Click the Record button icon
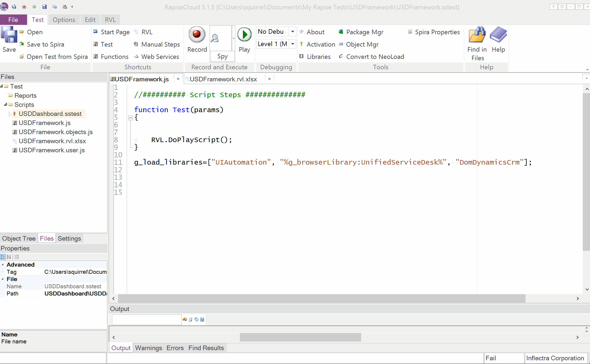Image resolution: width=590 pixels, height=364 pixels. (197, 35)
